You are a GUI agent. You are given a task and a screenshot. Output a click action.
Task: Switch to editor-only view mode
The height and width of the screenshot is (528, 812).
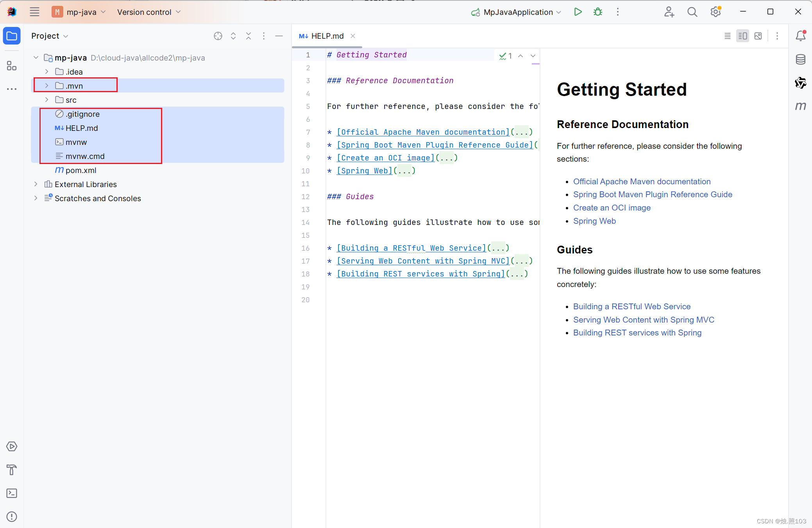coord(727,36)
